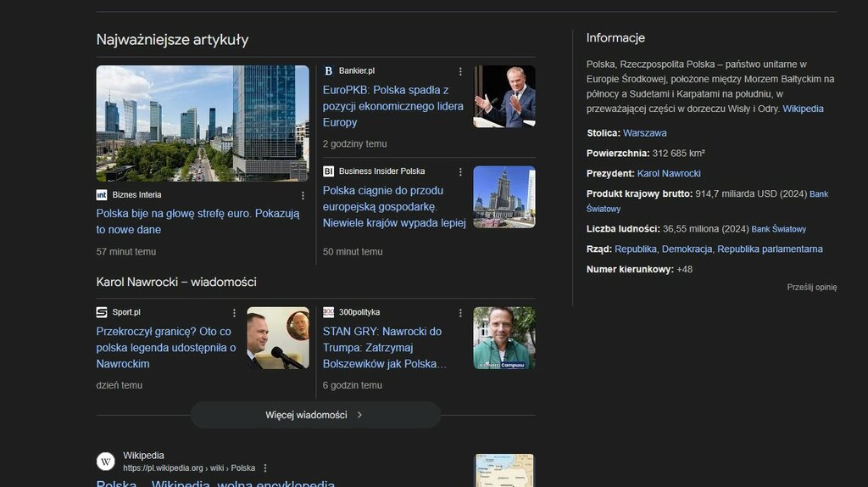The width and height of the screenshot is (868, 487).
Task: Open three-dot menu for Bankier.pl article
Action: click(461, 71)
